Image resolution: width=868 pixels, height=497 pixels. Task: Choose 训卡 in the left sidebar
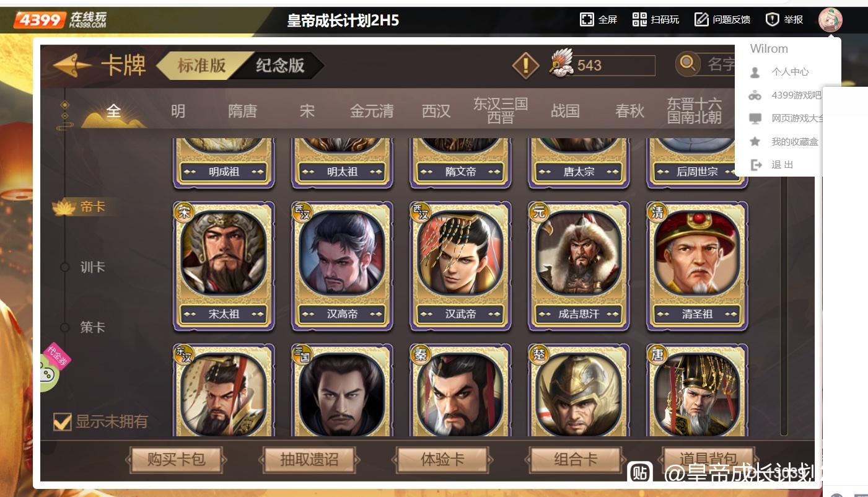coord(92,267)
